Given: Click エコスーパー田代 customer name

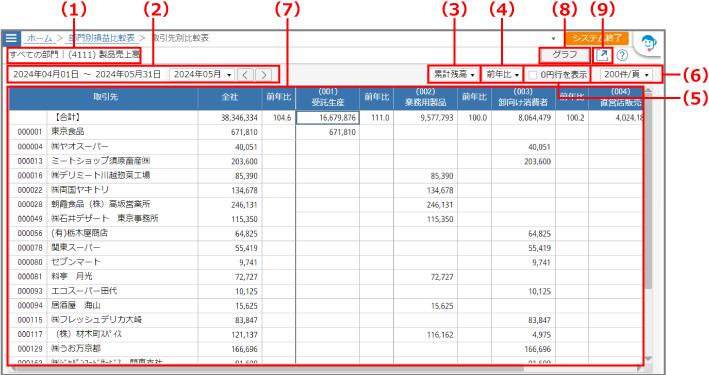Looking at the screenshot, I should pyautogui.click(x=84, y=291).
